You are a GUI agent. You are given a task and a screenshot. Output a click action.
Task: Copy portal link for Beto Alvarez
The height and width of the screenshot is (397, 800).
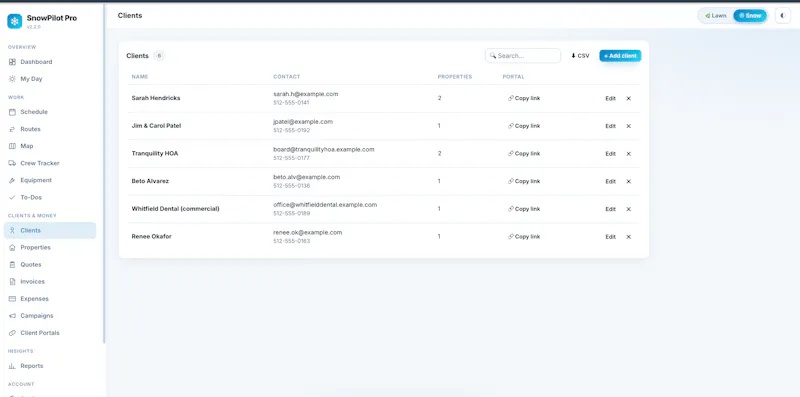pos(524,181)
